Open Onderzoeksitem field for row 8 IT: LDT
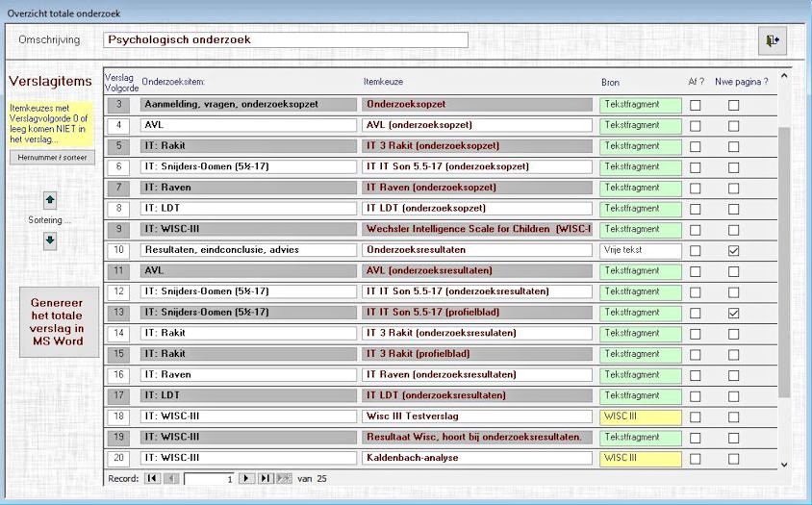The height and width of the screenshot is (505, 812). pyautogui.click(x=248, y=209)
